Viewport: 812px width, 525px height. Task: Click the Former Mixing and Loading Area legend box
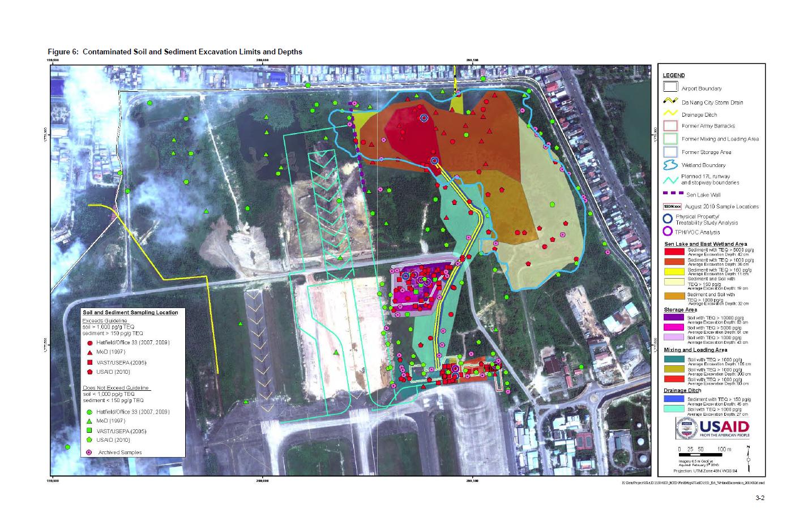pos(670,138)
